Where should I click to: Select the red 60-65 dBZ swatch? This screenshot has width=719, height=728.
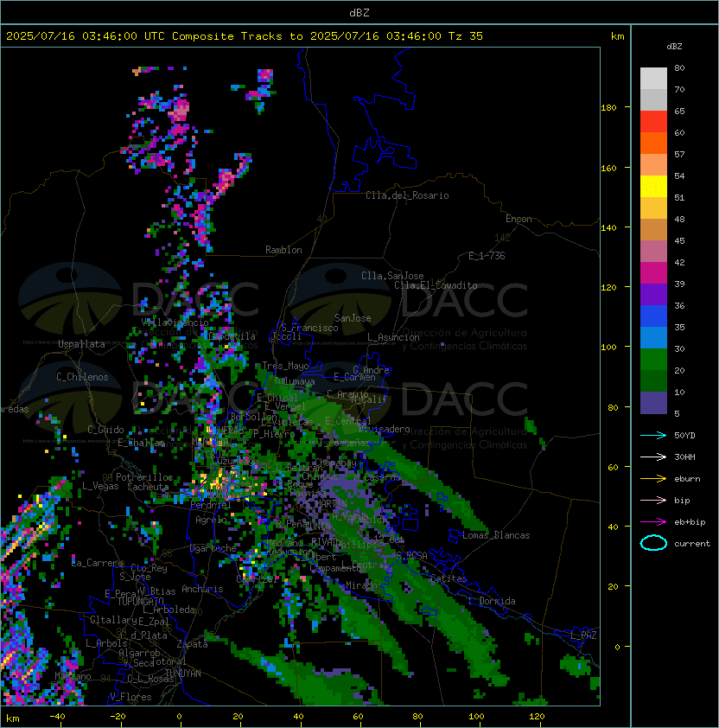tap(653, 122)
